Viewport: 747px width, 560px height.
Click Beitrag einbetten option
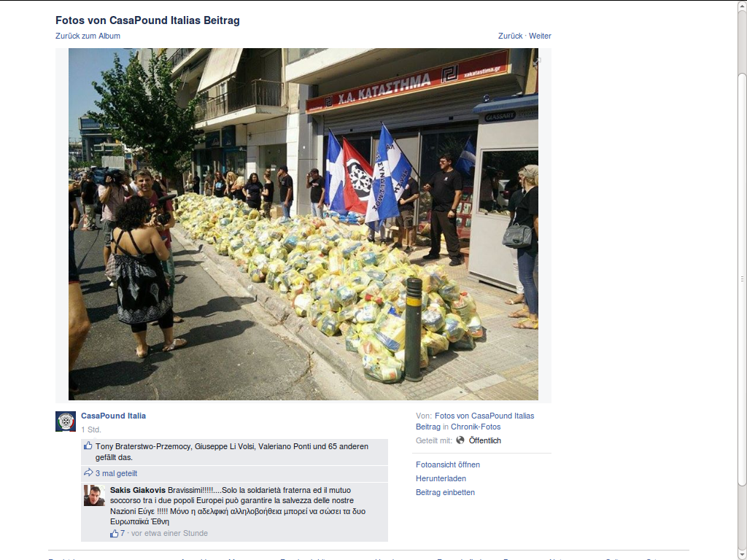(x=445, y=492)
